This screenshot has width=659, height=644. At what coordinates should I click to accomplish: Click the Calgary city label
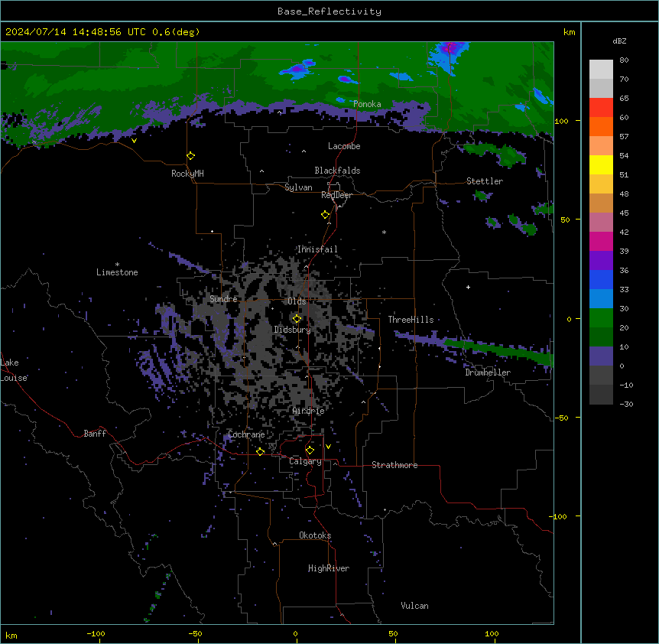click(306, 461)
